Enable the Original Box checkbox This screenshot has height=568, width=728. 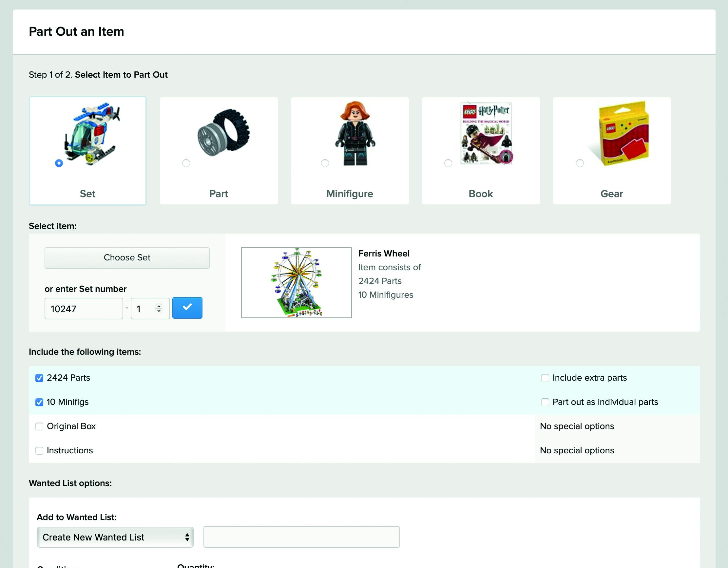(x=39, y=427)
